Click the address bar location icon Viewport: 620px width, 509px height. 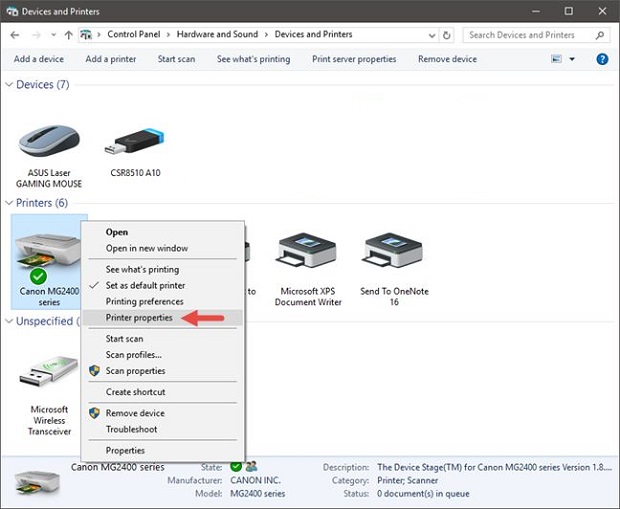86,35
